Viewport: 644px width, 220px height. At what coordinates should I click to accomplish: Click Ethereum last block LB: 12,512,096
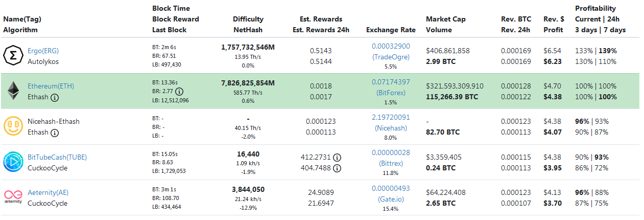(170, 100)
